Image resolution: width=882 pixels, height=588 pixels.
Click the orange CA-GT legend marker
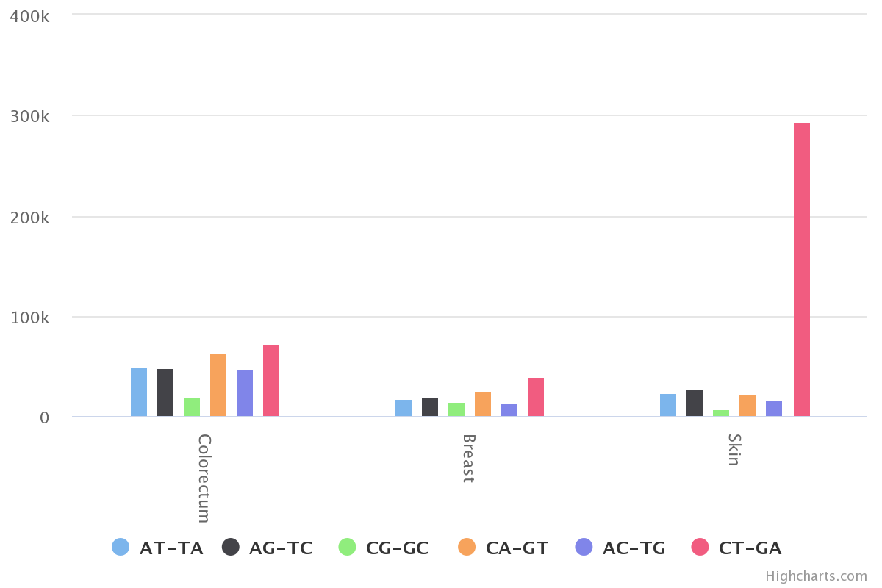[x=467, y=547]
